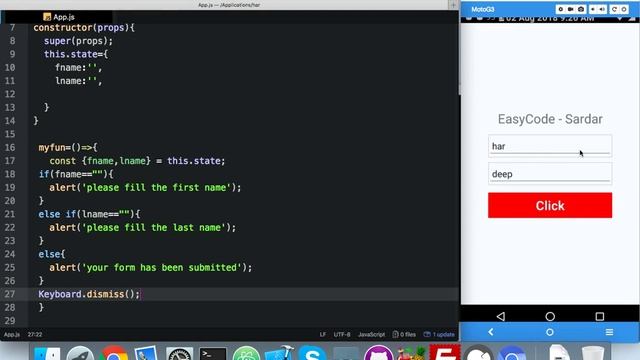Take a screenshot with the emulator camera icon
This screenshot has width=640, height=360.
[581, 9]
